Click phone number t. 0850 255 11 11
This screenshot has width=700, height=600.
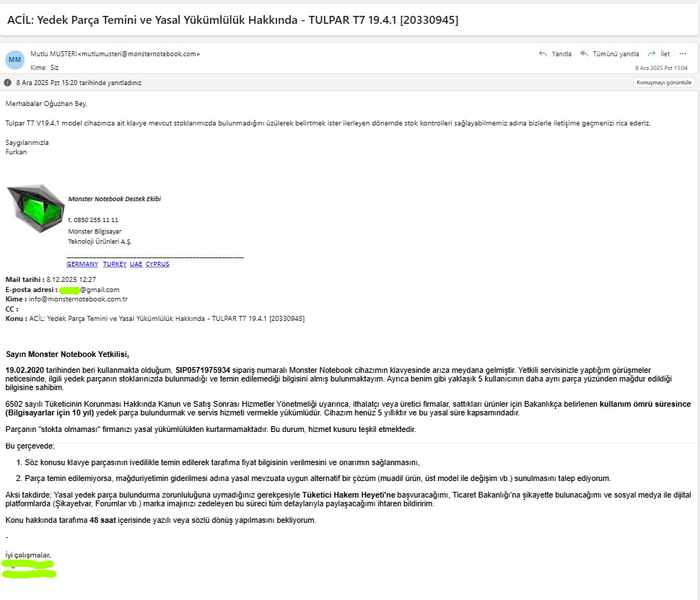click(x=93, y=220)
